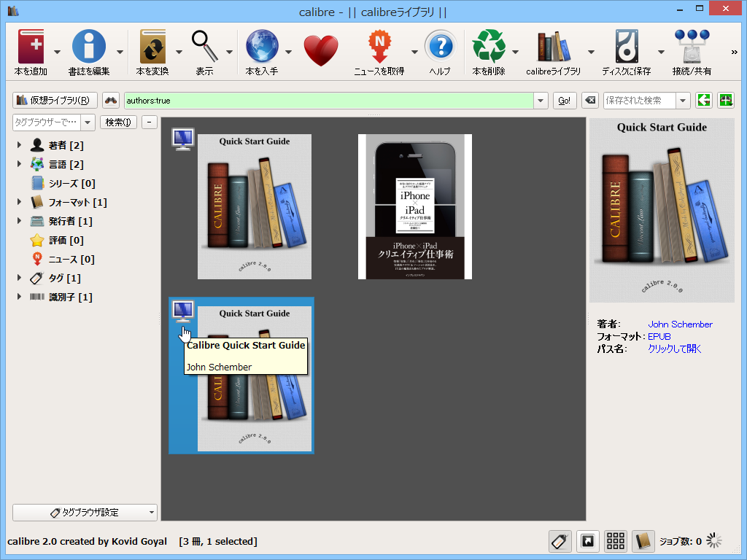Expand the フォーマット [1] category
747x560 pixels.
[19, 202]
